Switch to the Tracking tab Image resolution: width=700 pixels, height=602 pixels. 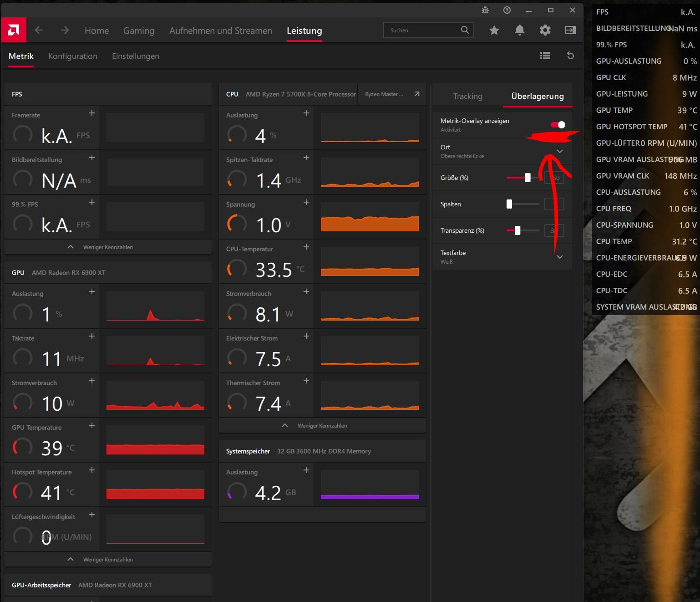point(468,96)
